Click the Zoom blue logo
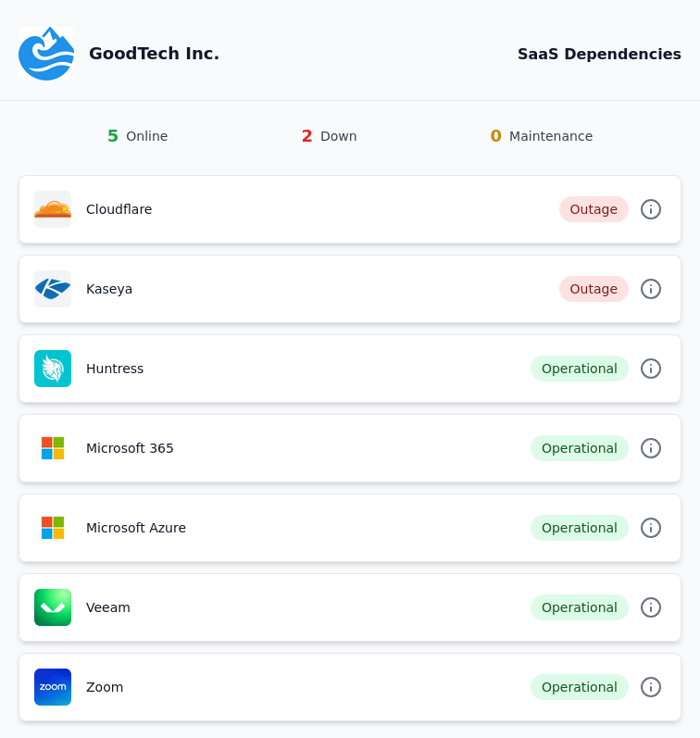 tap(53, 687)
